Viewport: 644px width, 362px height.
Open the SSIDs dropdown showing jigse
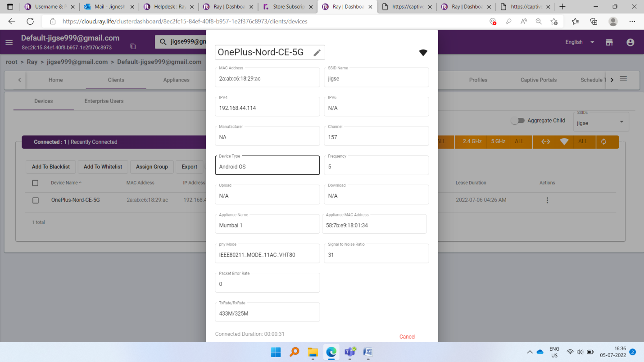(601, 122)
